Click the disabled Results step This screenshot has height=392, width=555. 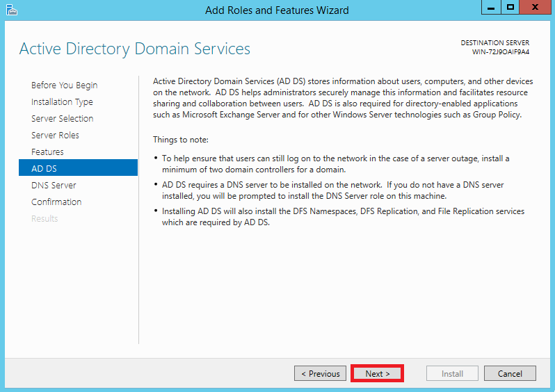click(x=45, y=218)
